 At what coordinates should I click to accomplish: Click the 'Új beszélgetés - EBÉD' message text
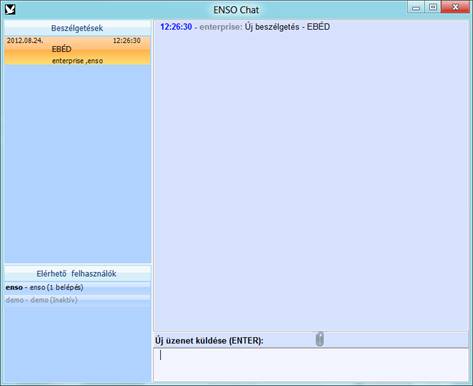(x=287, y=27)
